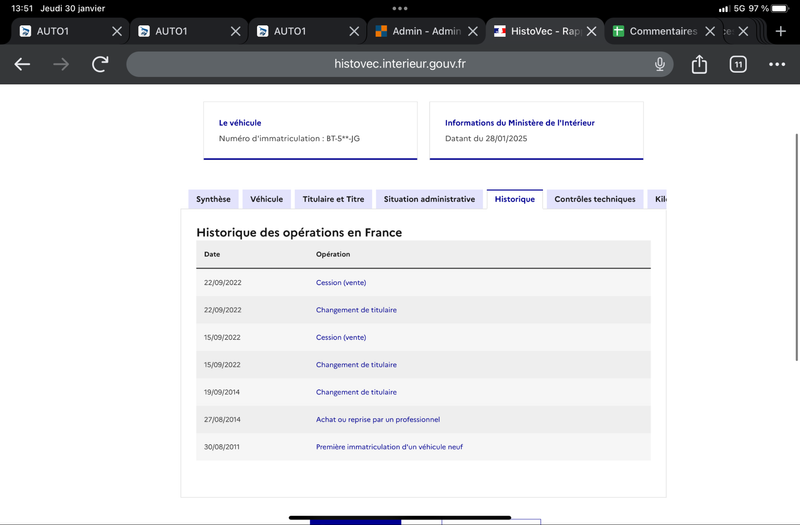The width and height of the screenshot is (800, 525).
Task: Click Achat ou reprise par un professionnel
Action: 378,419
